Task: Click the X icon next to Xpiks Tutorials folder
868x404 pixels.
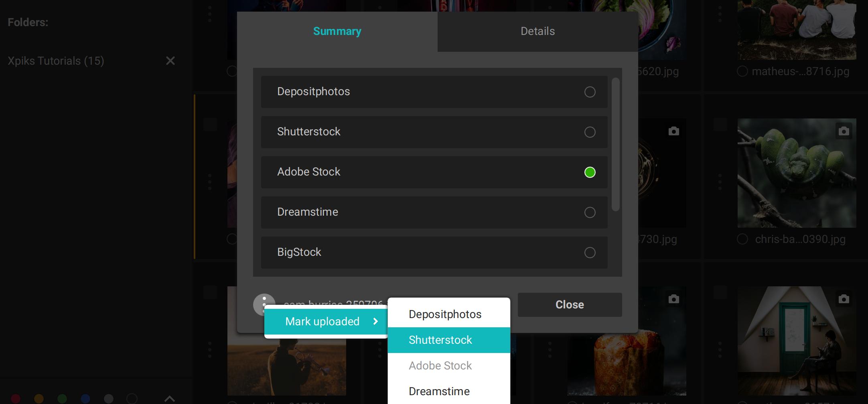Action: (x=170, y=61)
